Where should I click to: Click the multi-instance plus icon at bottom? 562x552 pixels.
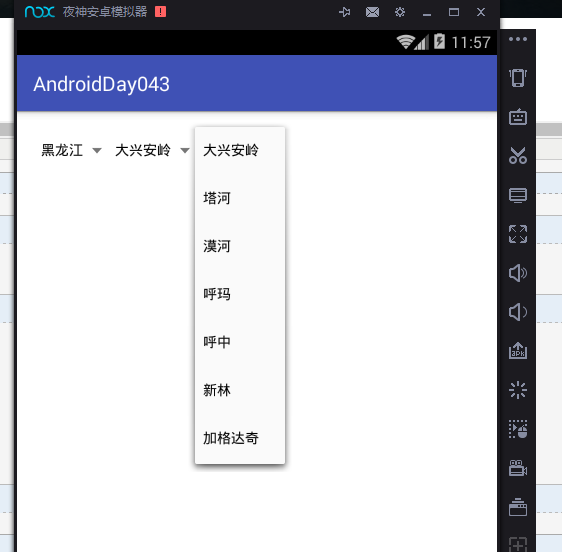(x=518, y=545)
